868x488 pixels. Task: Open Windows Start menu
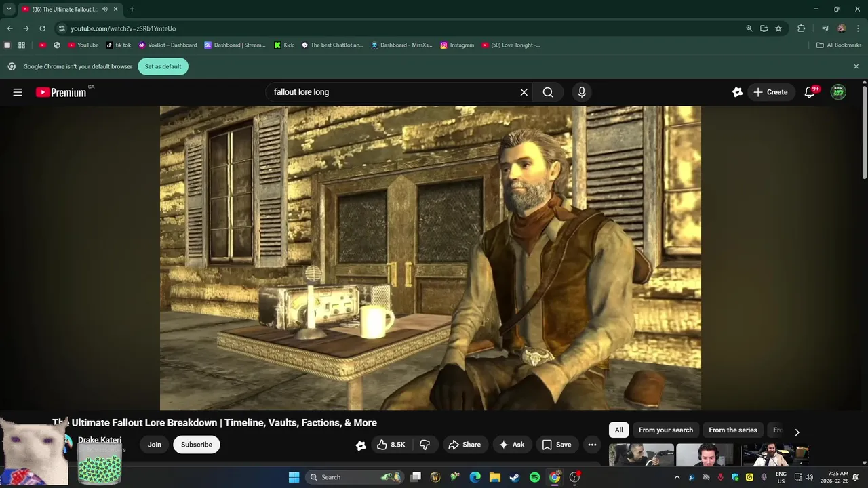click(x=294, y=477)
